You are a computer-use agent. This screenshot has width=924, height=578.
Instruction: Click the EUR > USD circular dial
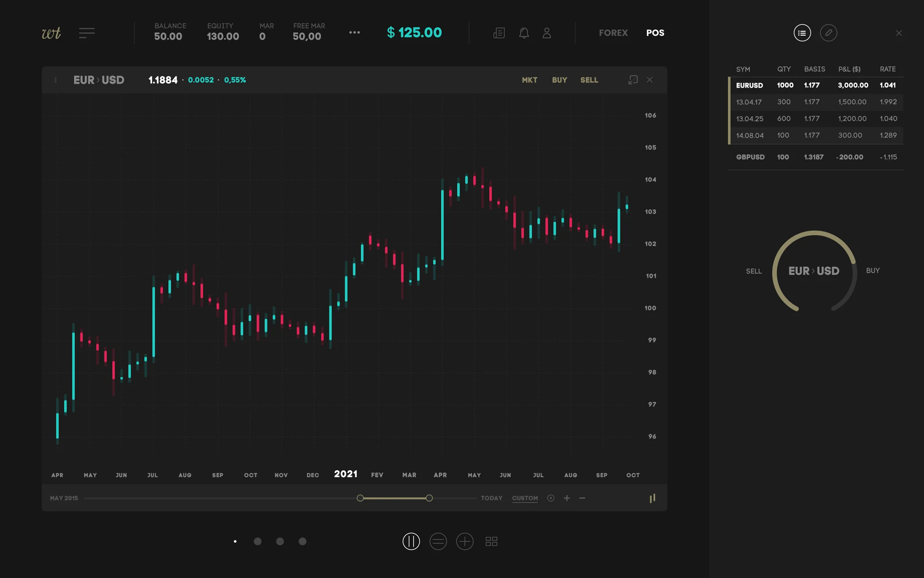click(x=814, y=271)
